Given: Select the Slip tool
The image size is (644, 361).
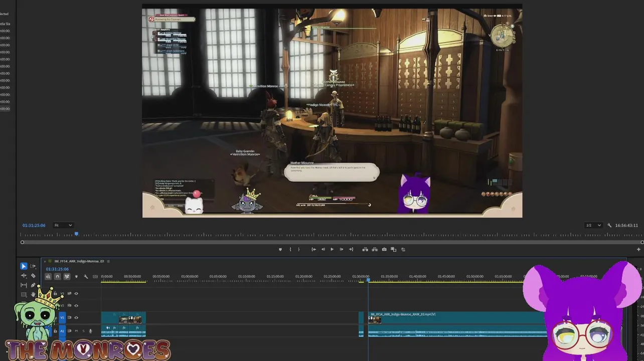Looking at the screenshot, I should [24, 285].
